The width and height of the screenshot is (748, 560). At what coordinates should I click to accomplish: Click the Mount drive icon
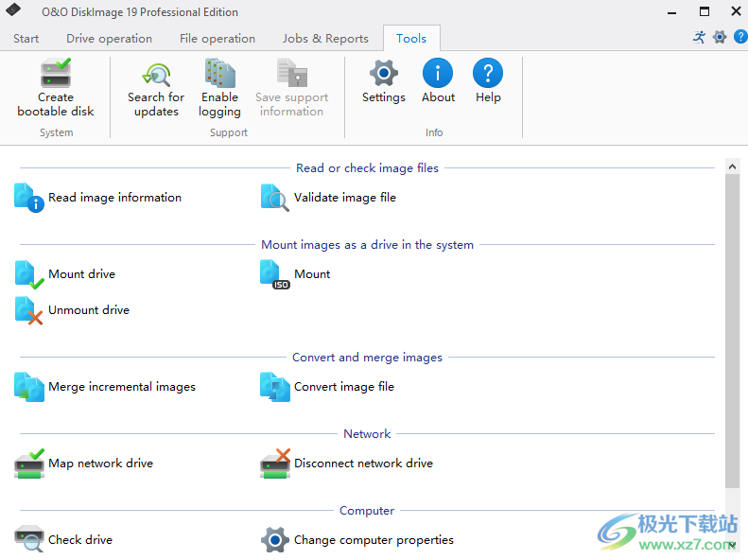(29, 274)
